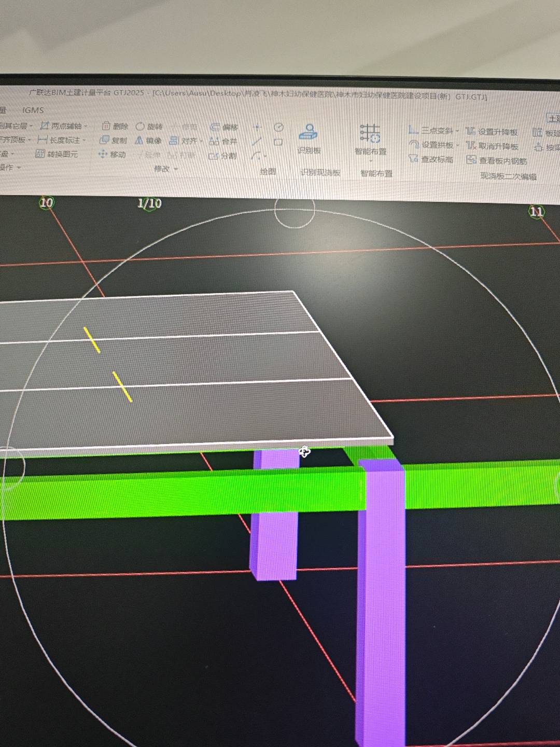
Task: Click the 打断 (break) tool
Action: (x=181, y=156)
